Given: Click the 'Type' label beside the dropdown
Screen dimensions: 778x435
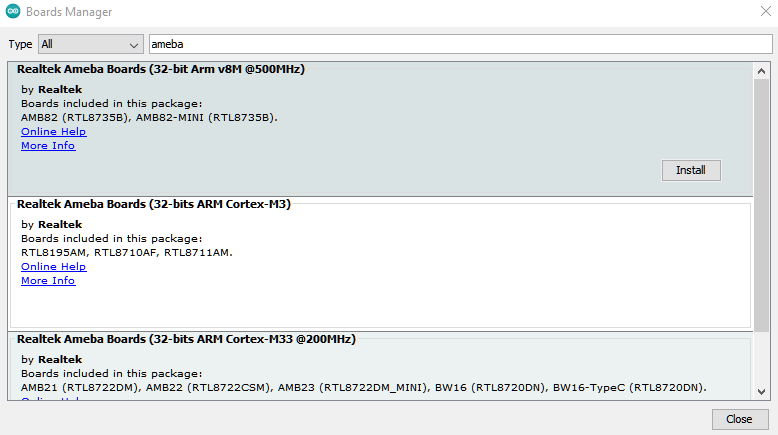Looking at the screenshot, I should [20, 45].
